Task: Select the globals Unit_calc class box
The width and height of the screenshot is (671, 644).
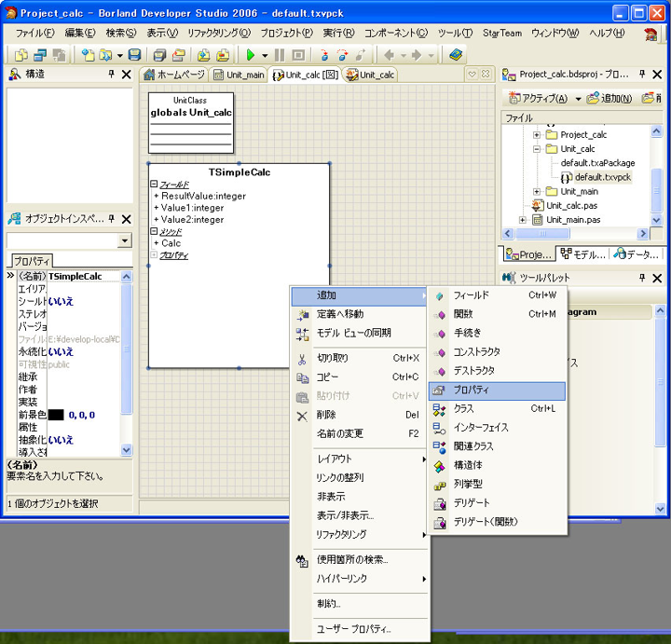Action: 191,123
